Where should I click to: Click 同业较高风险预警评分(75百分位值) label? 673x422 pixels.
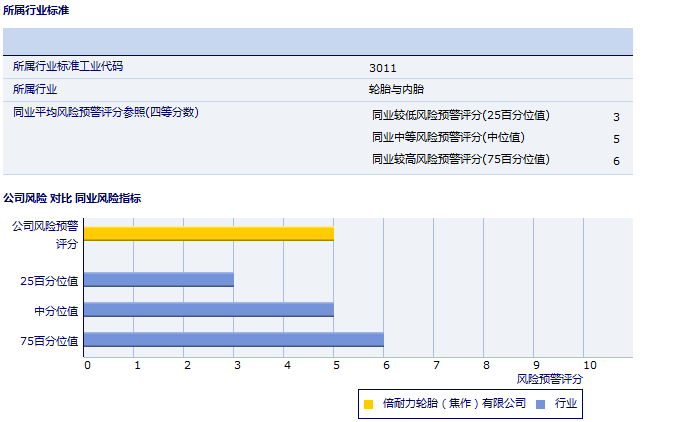click(460, 160)
